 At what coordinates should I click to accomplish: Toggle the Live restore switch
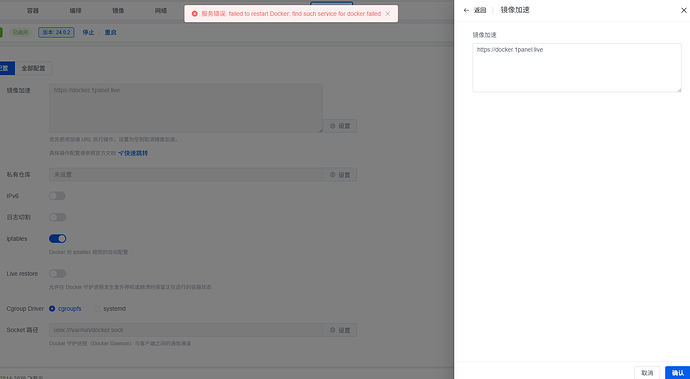click(57, 274)
